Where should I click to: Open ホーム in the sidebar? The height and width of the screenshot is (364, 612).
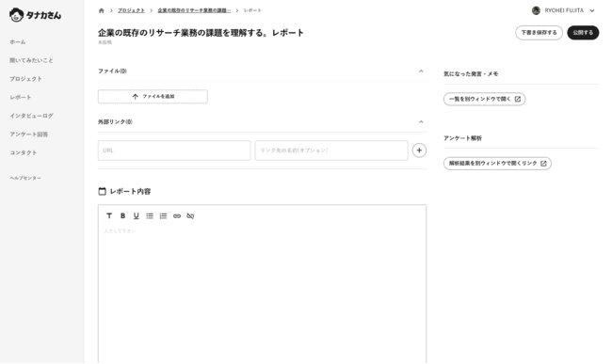coord(18,42)
